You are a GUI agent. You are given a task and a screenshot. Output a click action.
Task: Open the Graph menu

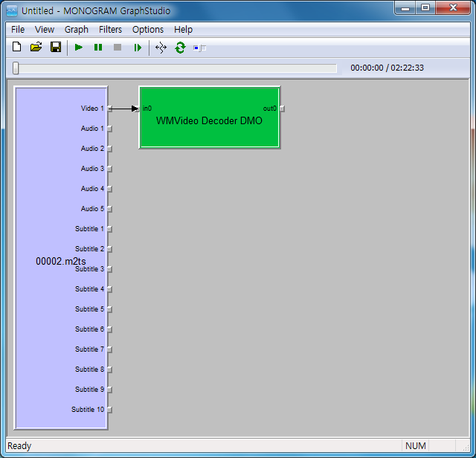click(77, 30)
